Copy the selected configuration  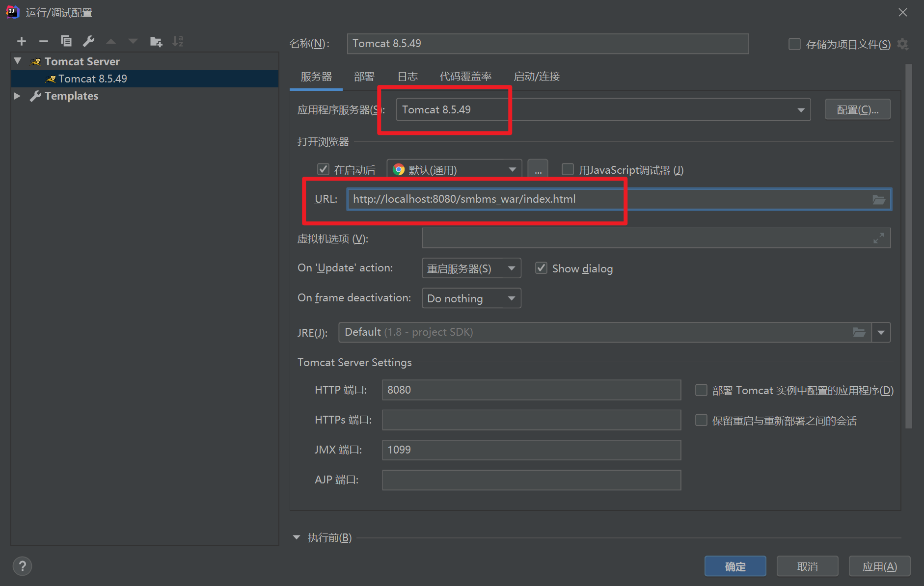(66, 41)
